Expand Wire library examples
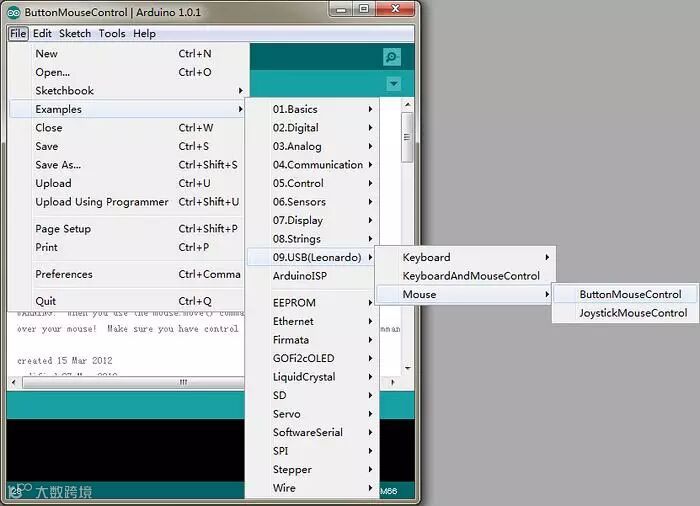Screen dimensions: 700x506 click(312, 488)
